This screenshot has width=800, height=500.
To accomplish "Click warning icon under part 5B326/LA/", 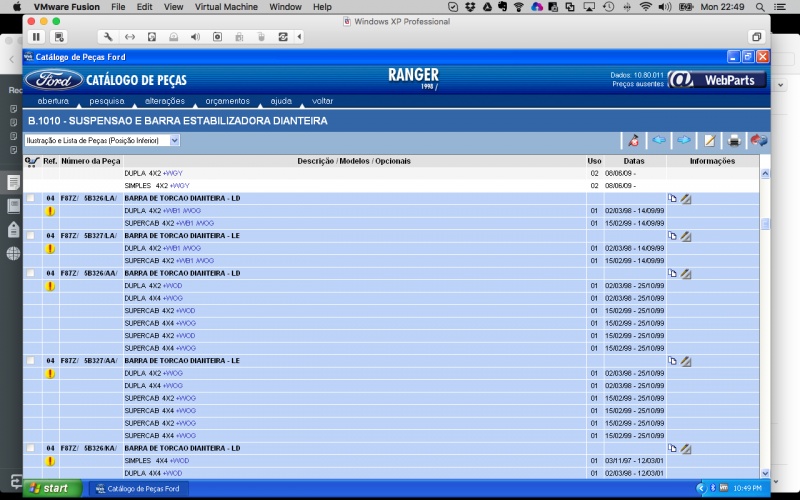I will [49, 211].
